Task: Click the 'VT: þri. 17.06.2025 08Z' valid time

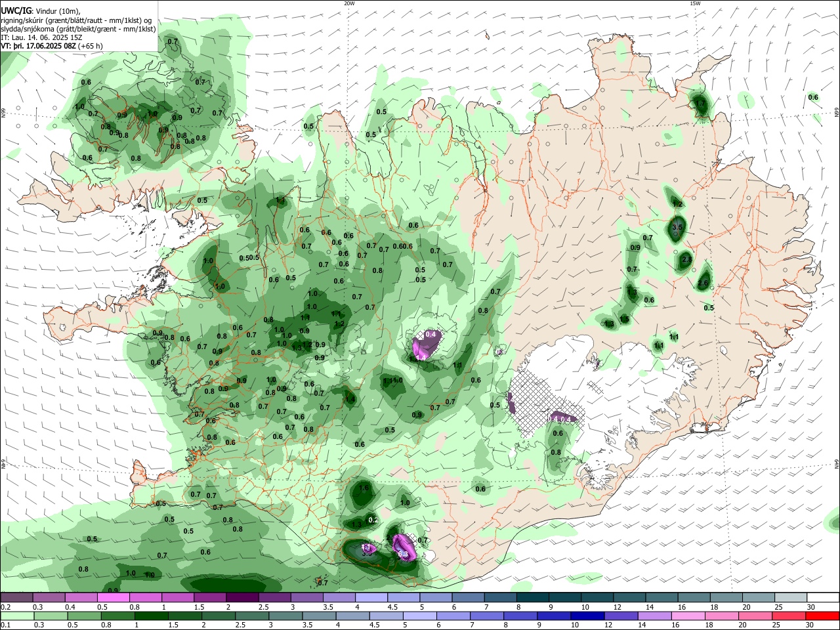Action: click(39, 47)
